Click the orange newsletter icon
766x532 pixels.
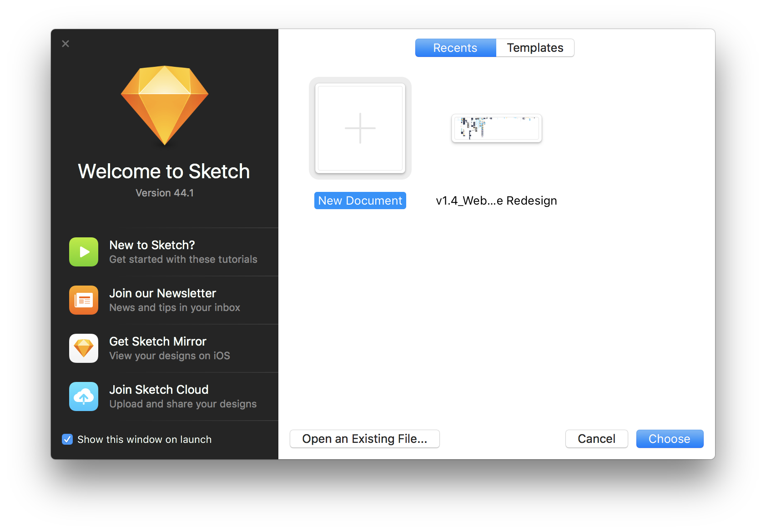click(x=84, y=300)
